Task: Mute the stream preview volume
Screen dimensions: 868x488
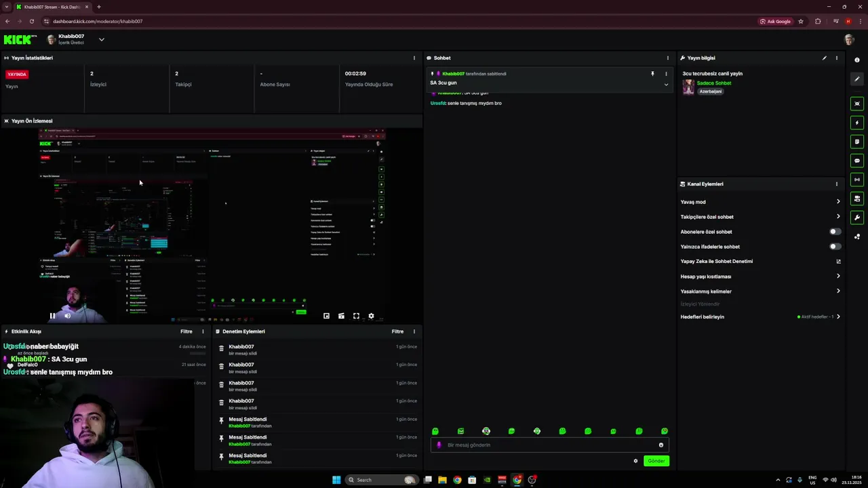Action: 67,316
